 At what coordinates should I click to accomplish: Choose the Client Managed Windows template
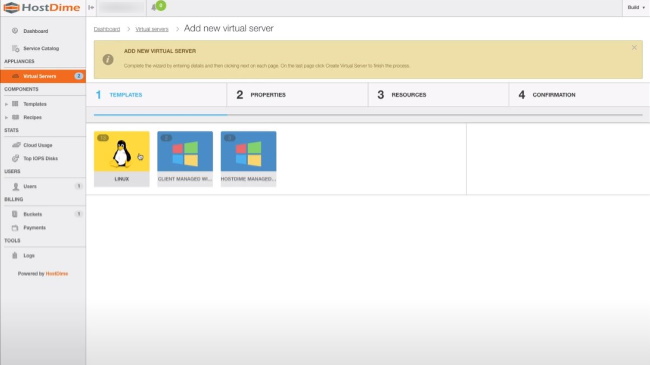tap(185, 158)
